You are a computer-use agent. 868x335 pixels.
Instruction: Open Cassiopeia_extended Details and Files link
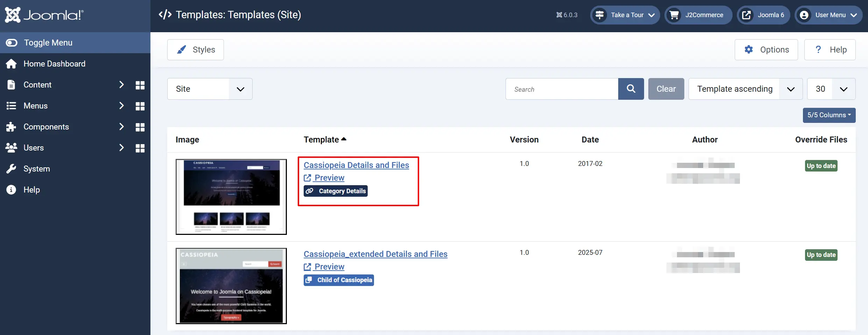[375, 254]
